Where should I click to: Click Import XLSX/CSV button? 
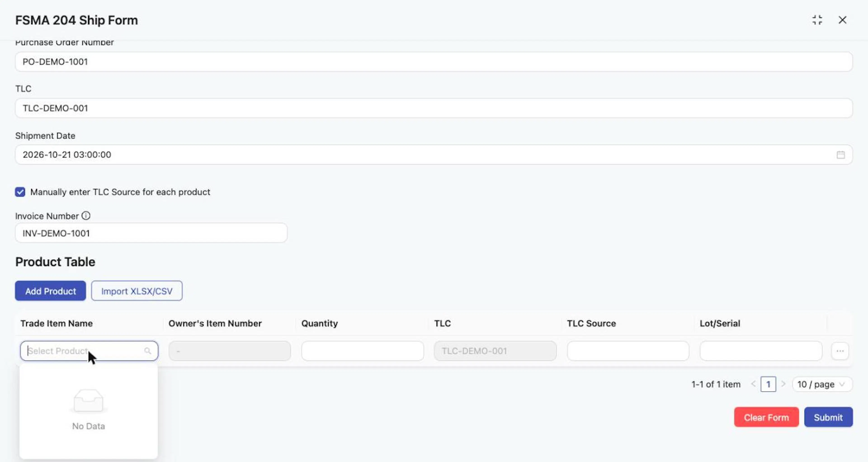pyautogui.click(x=137, y=291)
